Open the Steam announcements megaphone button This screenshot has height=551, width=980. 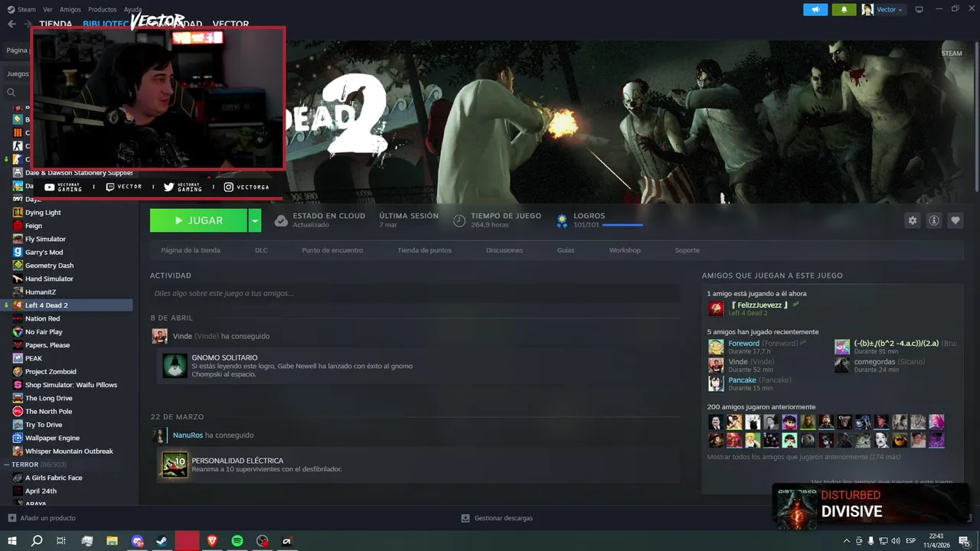pos(815,9)
